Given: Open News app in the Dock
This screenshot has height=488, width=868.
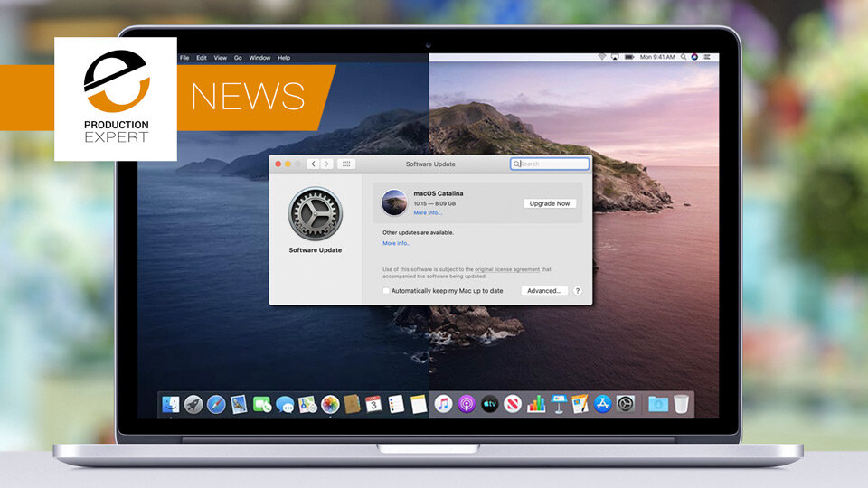Looking at the screenshot, I should point(513,405).
